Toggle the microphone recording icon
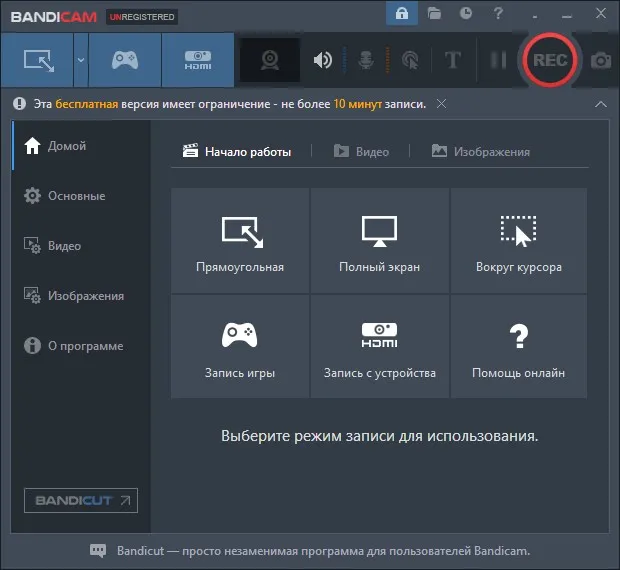This screenshot has height=570, width=620. (366, 60)
